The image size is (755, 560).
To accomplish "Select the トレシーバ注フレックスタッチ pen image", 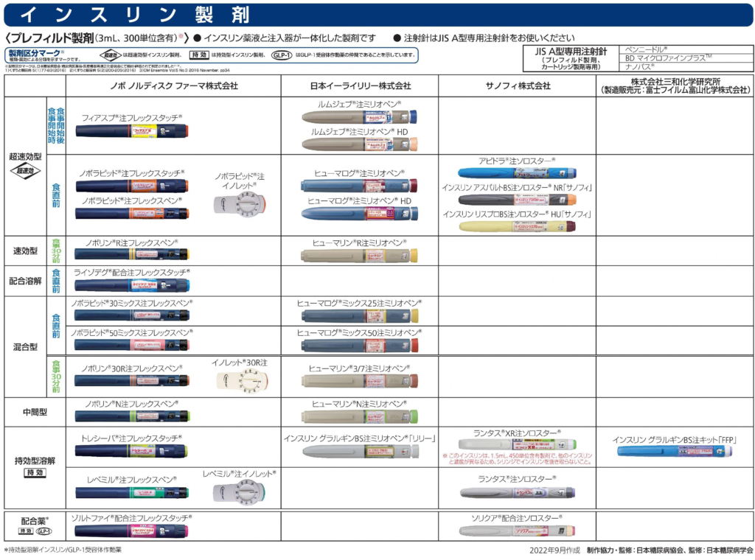I will pyautogui.click(x=131, y=451).
